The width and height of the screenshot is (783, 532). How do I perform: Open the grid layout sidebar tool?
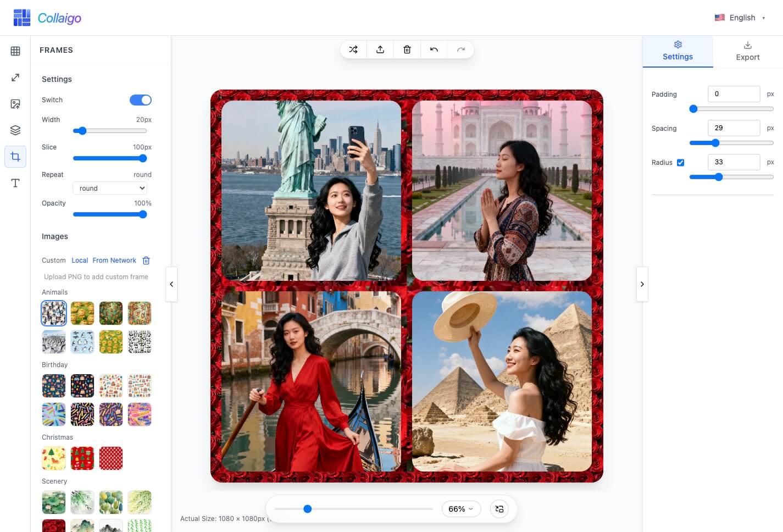pyautogui.click(x=15, y=51)
